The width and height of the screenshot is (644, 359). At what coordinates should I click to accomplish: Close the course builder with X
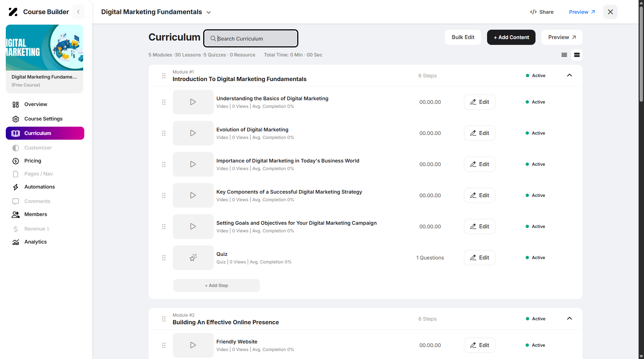pos(610,12)
